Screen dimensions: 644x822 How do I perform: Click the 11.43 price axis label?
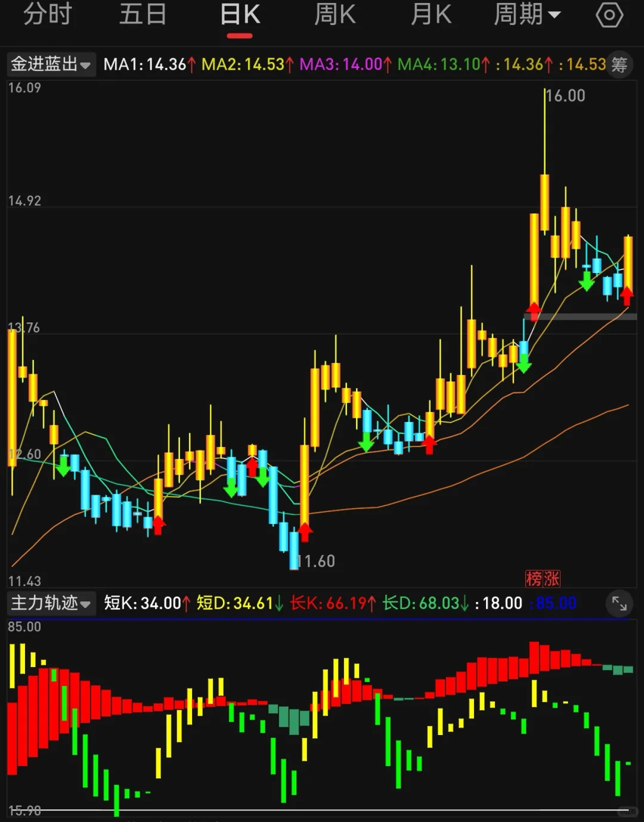pyautogui.click(x=24, y=581)
